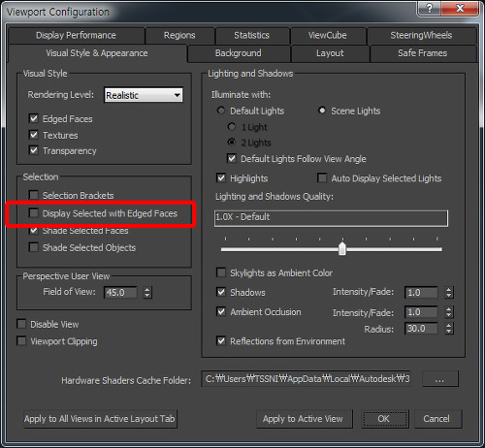Increase Shadows Intensity/Fade with up arrow

(x=449, y=289)
